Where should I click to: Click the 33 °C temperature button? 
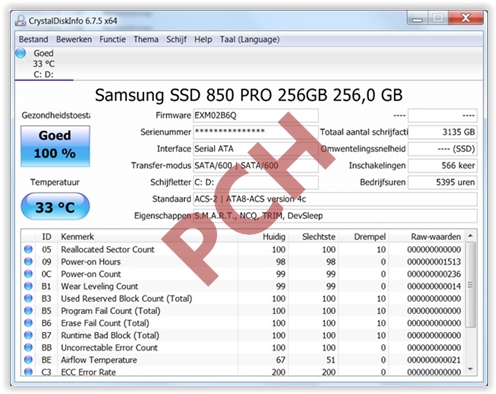click(55, 207)
